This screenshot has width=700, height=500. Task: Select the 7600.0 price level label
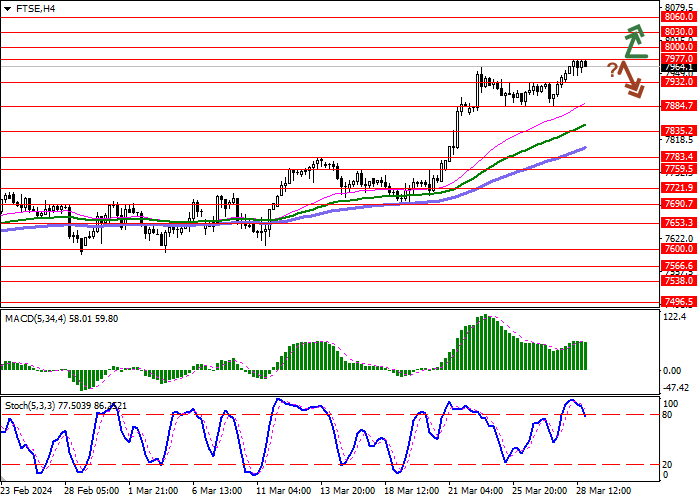click(679, 249)
